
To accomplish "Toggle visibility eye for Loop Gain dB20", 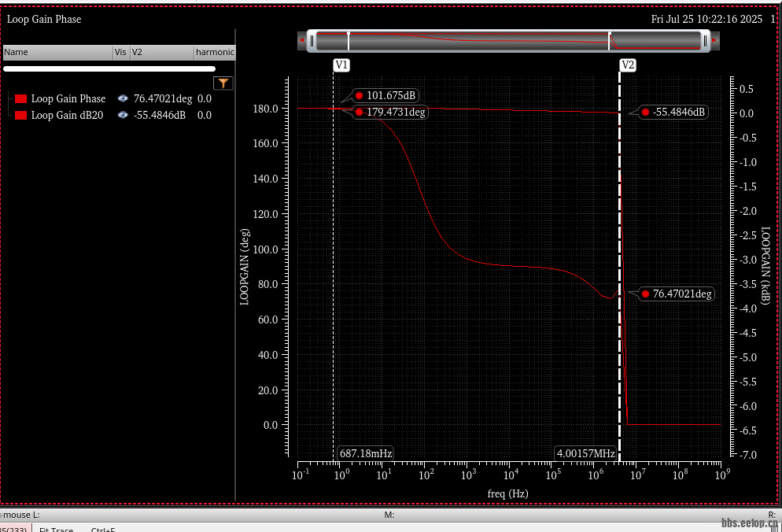I will point(122,115).
